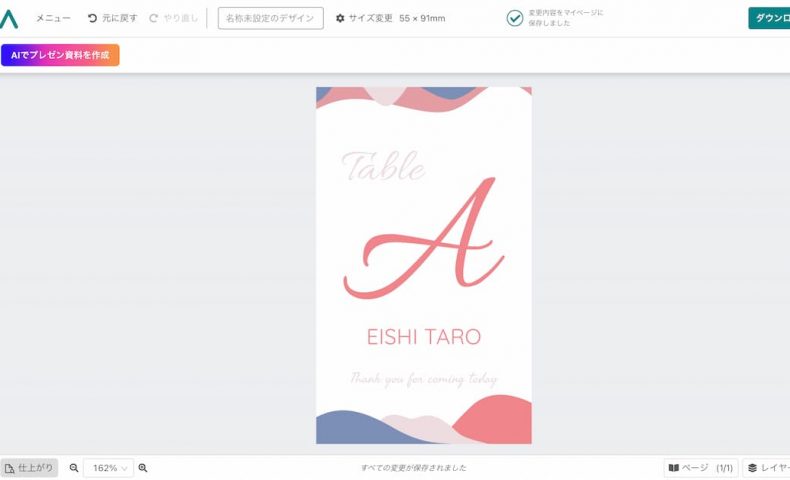790x480 pixels.
Task: Open the 162% zoom level dropdown
Action: click(x=108, y=468)
